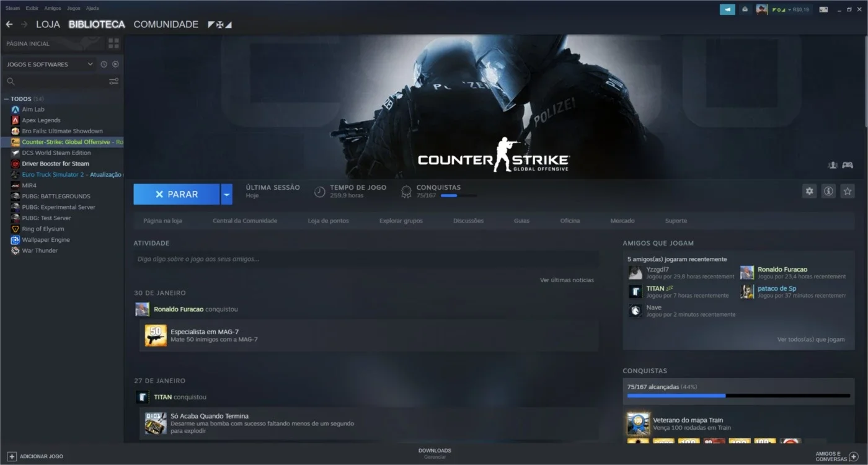Select the Biblioteca tab
The height and width of the screenshot is (465, 868).
(97, 24)
